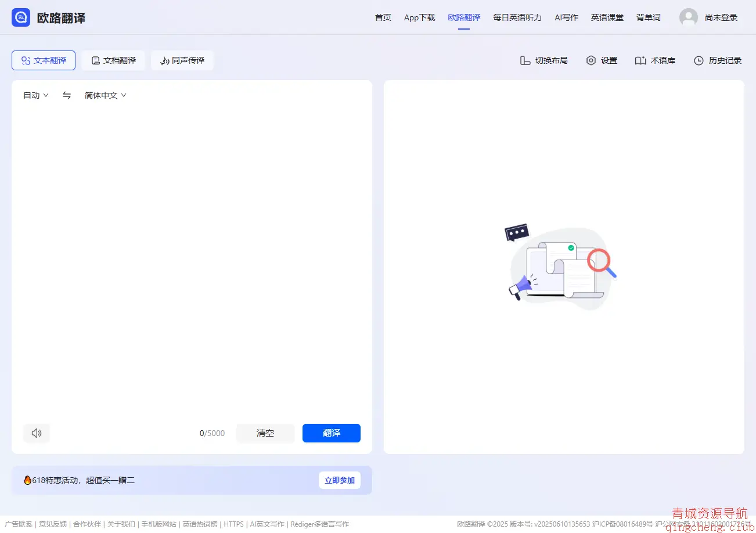756x533 pixels.
Task: Open settings via the 设置 gear icon
Action: pos(591,60)
